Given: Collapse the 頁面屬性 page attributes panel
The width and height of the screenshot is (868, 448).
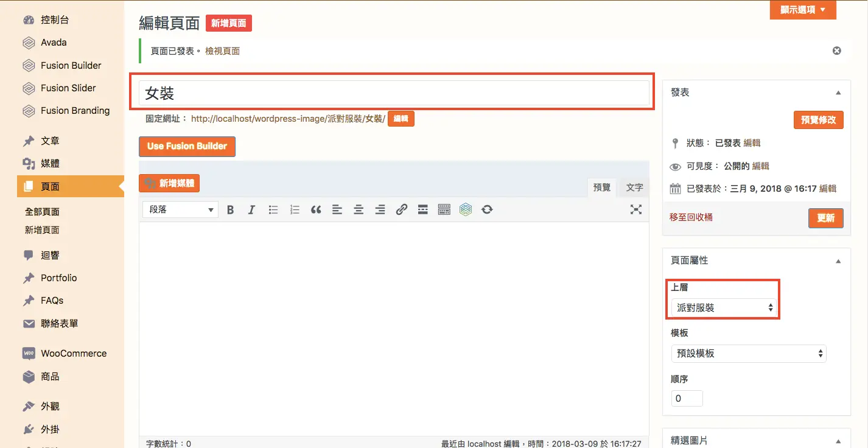Looking at the screenshot, I should [838, 261].
